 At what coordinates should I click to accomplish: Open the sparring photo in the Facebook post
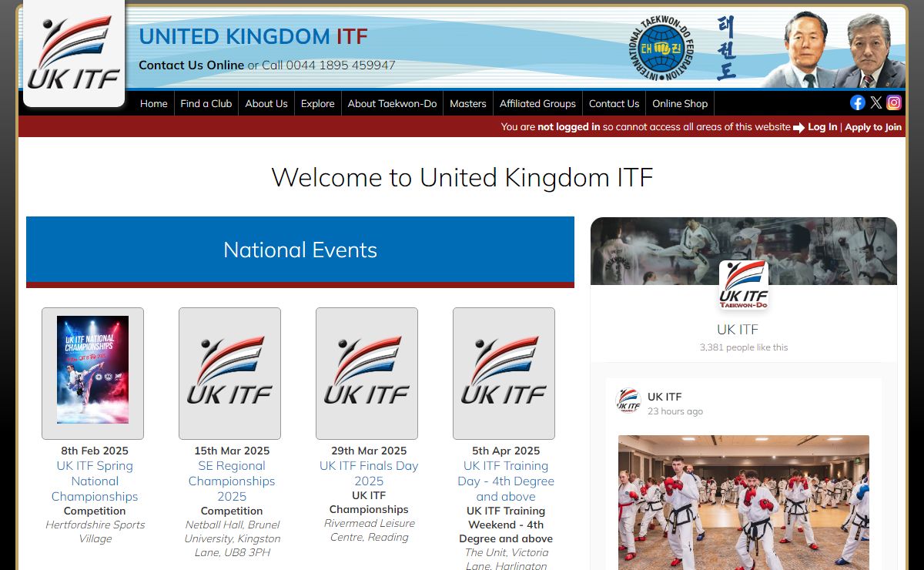[743, 501]
